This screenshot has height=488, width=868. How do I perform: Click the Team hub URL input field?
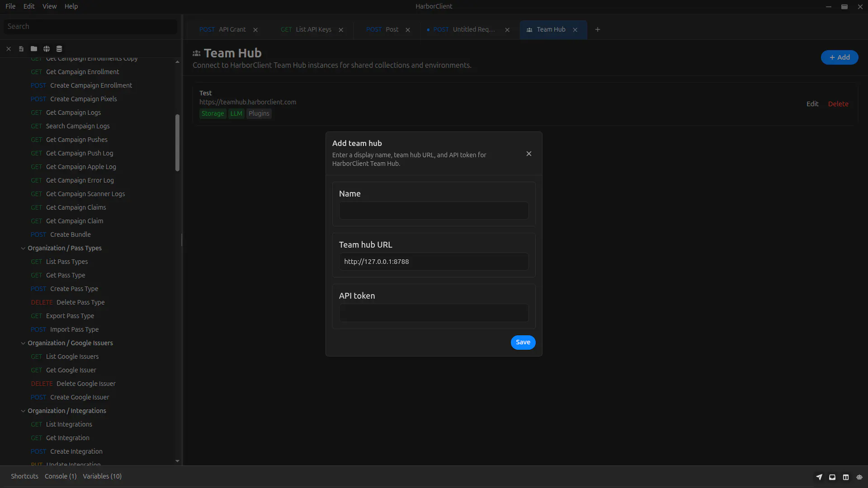[x=434, y=262]
